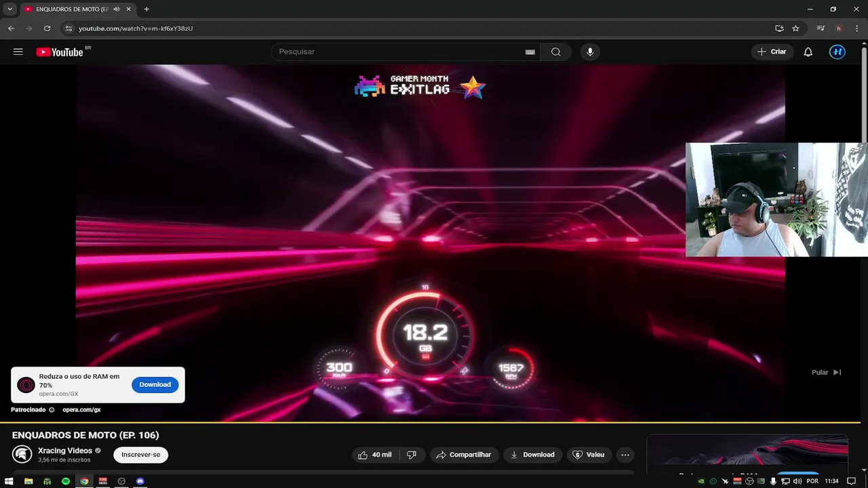Click the address bar URL

click(136, 28)
